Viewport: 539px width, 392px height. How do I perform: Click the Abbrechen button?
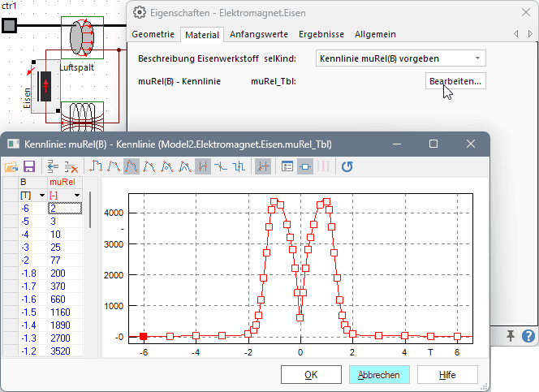coord(379,375)
